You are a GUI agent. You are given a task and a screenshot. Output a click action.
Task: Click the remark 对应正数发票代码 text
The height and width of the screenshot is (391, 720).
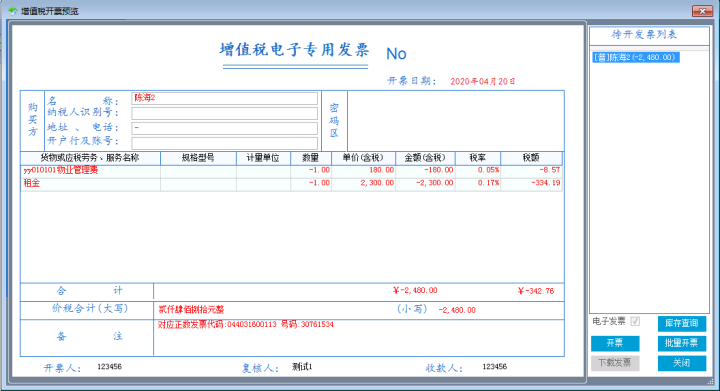(246, 324)
